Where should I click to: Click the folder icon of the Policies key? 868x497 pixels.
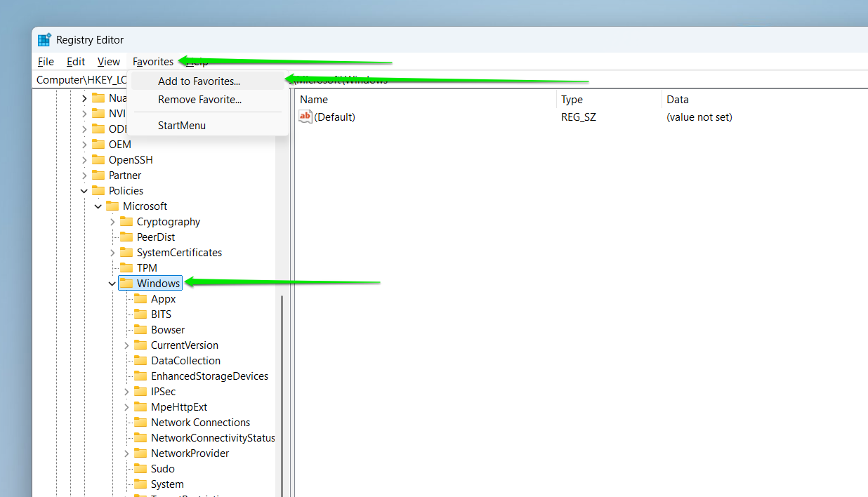(98, 191)
